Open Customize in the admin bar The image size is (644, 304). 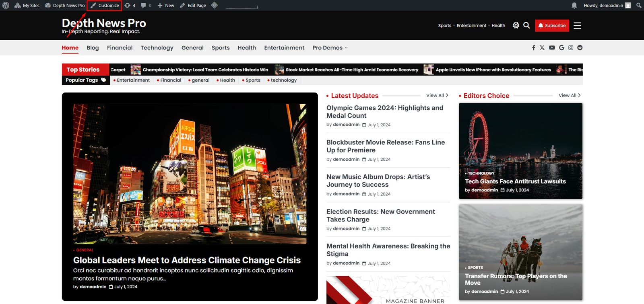click(x=105, y=5)
